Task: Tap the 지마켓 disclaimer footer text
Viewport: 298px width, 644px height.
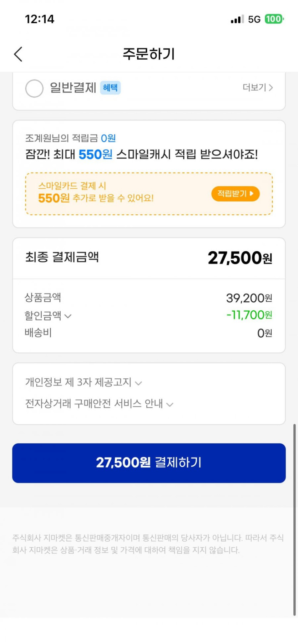Action: pos(148,544)
